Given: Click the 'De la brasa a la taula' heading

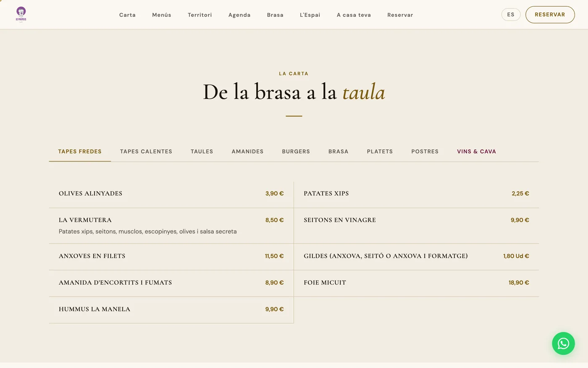Looking at the screenshot, I should [x=294, y=92].
